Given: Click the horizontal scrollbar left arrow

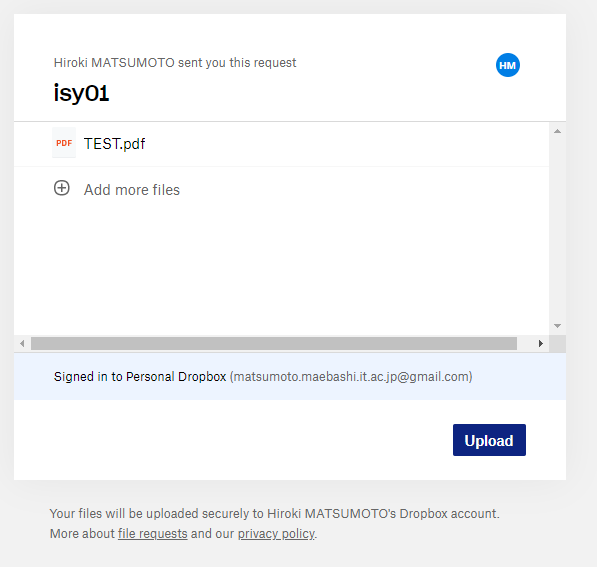Looking at the screenshot, I should pos(22,343).
